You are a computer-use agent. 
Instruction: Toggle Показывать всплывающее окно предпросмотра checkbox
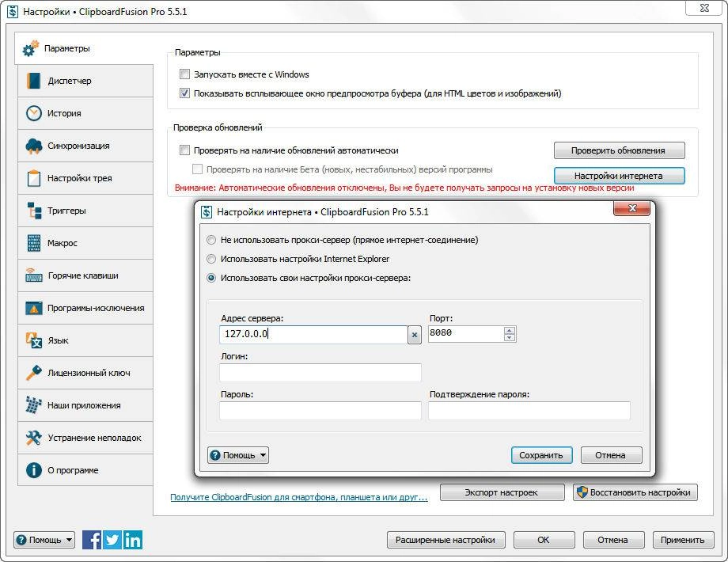(x=185, y=93)
